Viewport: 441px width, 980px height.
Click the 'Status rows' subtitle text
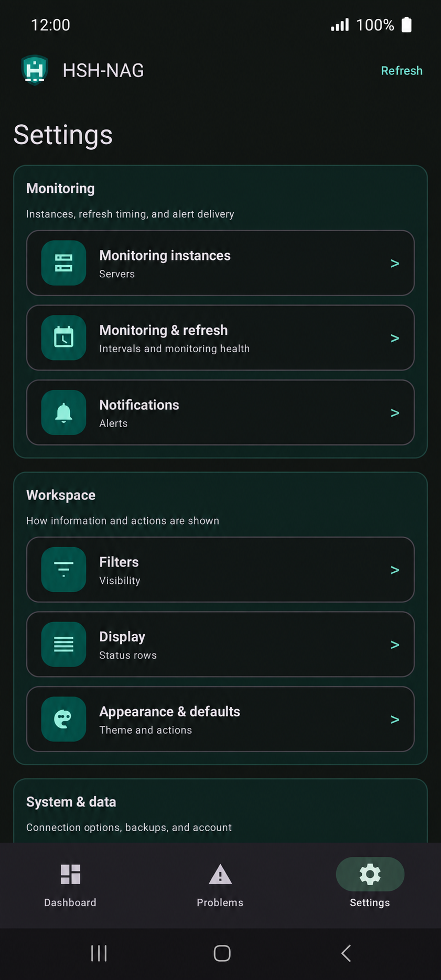coord(128,655)
